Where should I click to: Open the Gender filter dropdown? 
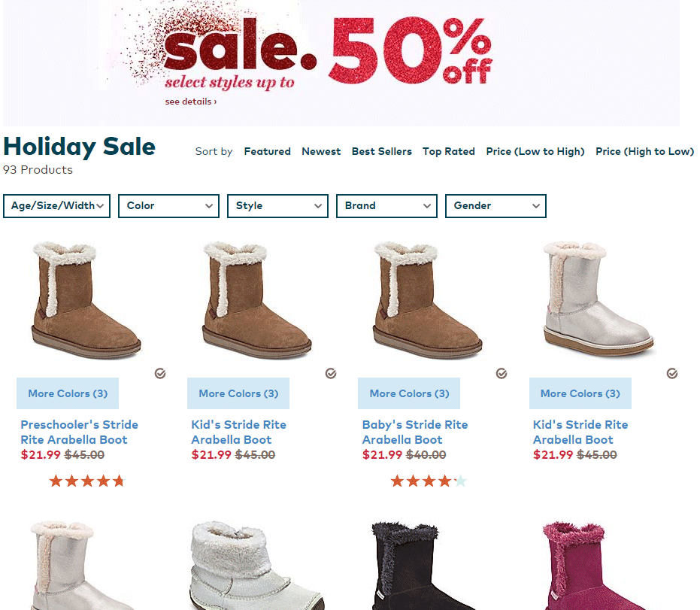point(495,206)
